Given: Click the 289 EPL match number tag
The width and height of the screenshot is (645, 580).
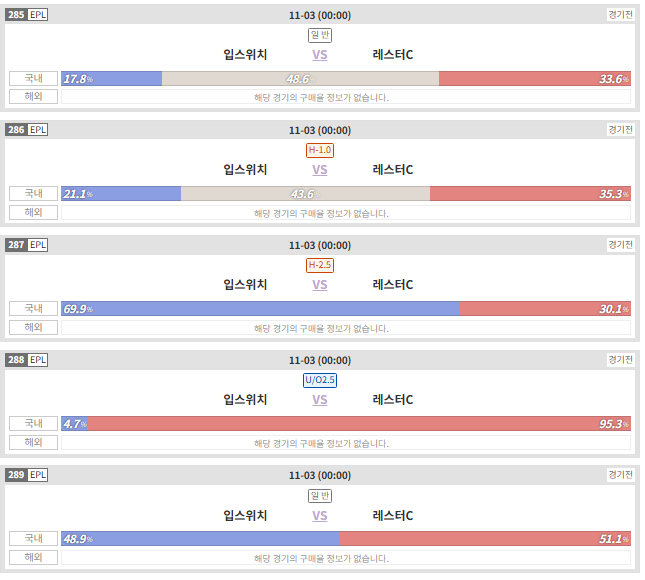Looking at the screenshot, I should [27, 475].
